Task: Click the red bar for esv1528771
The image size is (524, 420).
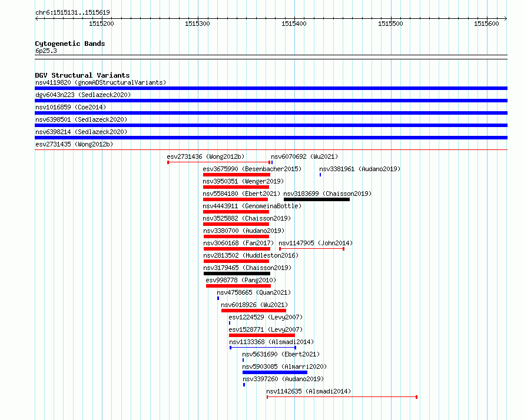Action: point(262,335)
